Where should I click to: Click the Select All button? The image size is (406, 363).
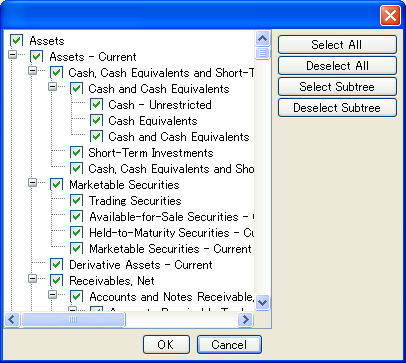click(337, 45)
